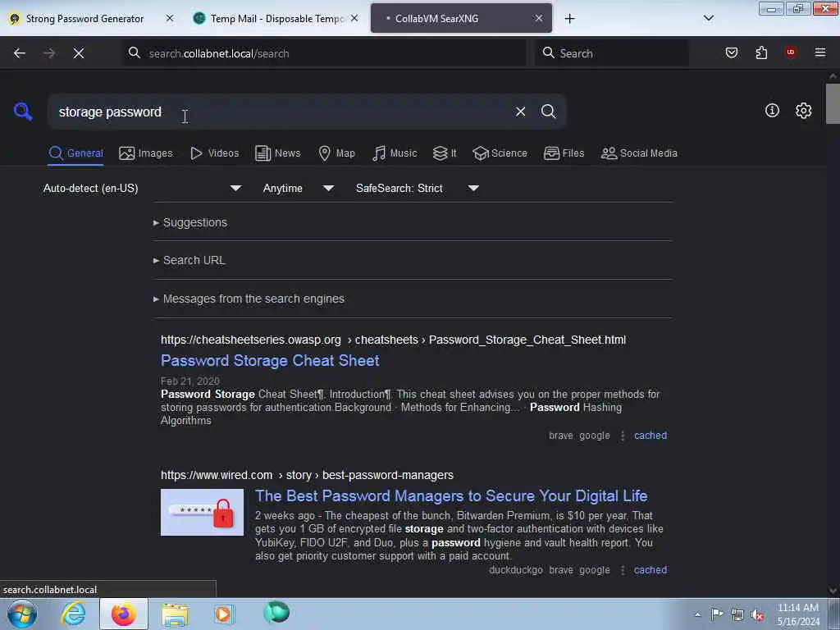Click the uBlock Origin toolbar icon
Image resolution: width=840 pixels, height=630 pixels.
[x=790, y=52]
